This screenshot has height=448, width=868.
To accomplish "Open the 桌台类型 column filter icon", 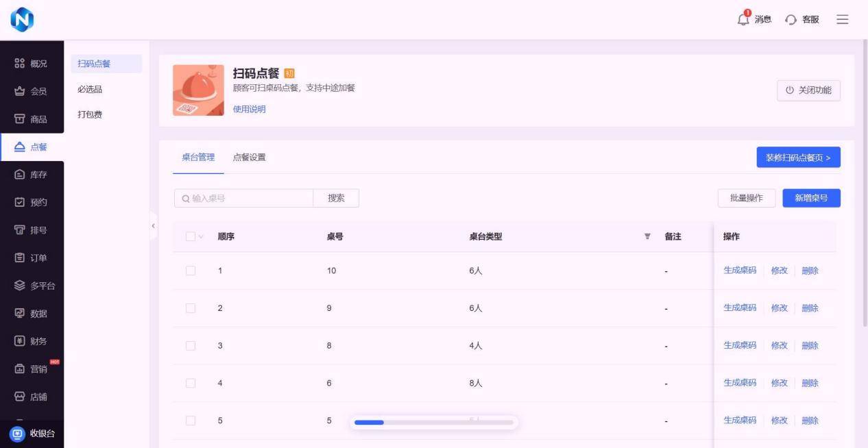I will 647,237.
